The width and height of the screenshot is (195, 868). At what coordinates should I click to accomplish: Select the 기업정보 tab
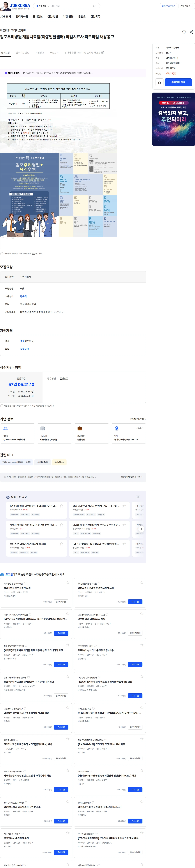point(40,53)
